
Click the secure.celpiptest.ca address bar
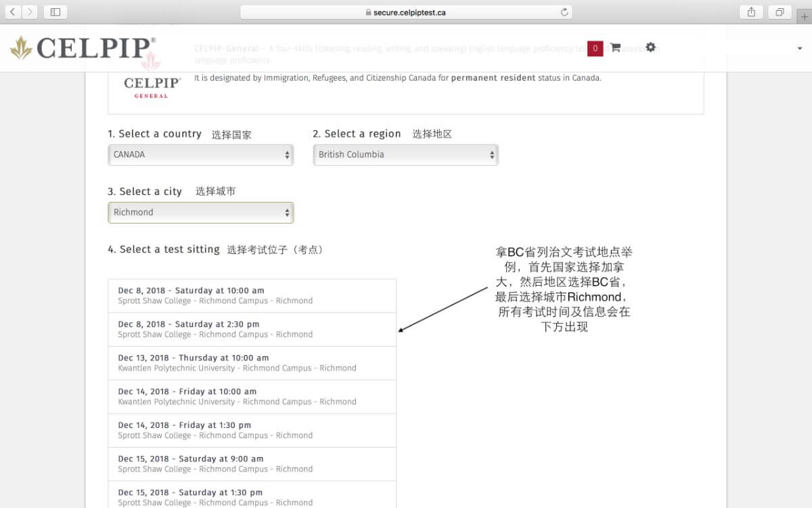406,12
